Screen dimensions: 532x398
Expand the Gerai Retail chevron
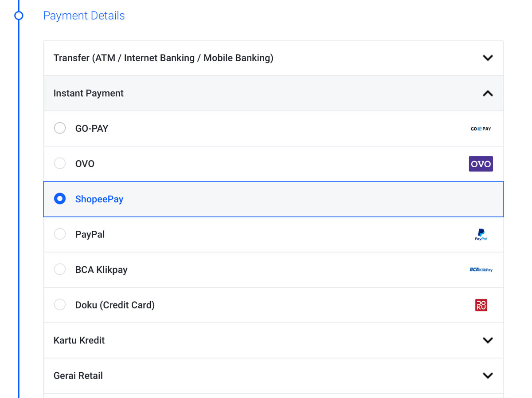(x=488, y=375)
